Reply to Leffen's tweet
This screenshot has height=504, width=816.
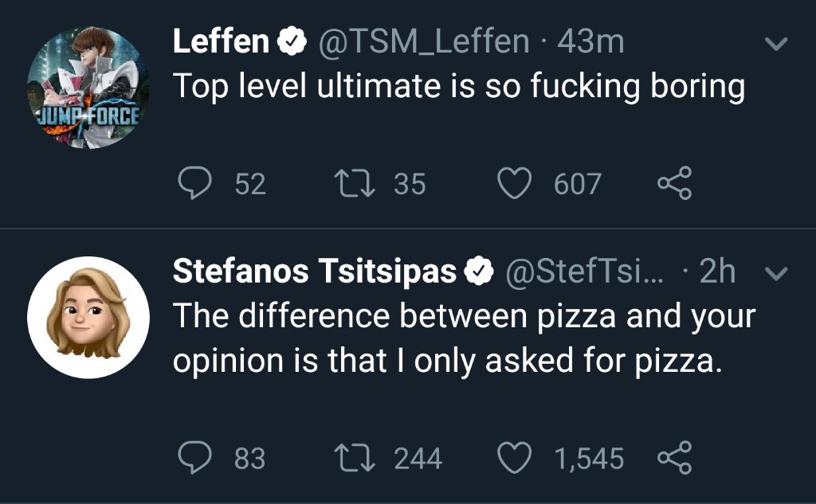pyautogui.click(x=192, y=185)
